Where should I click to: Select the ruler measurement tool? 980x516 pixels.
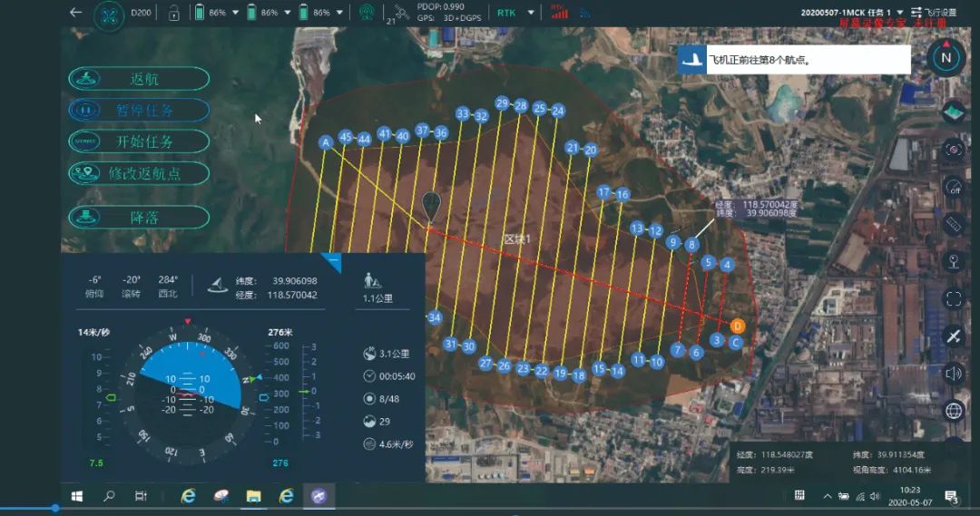coord(953,224)
